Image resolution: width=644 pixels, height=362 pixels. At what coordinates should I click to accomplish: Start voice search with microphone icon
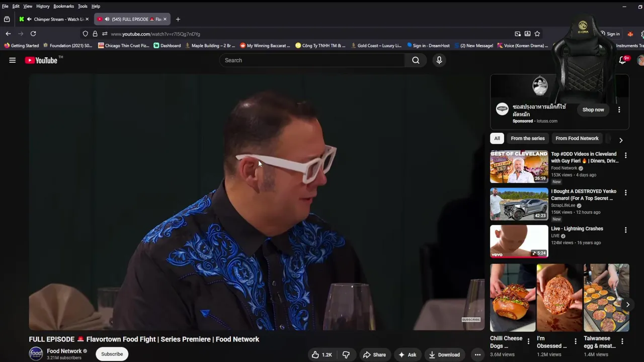439,60
